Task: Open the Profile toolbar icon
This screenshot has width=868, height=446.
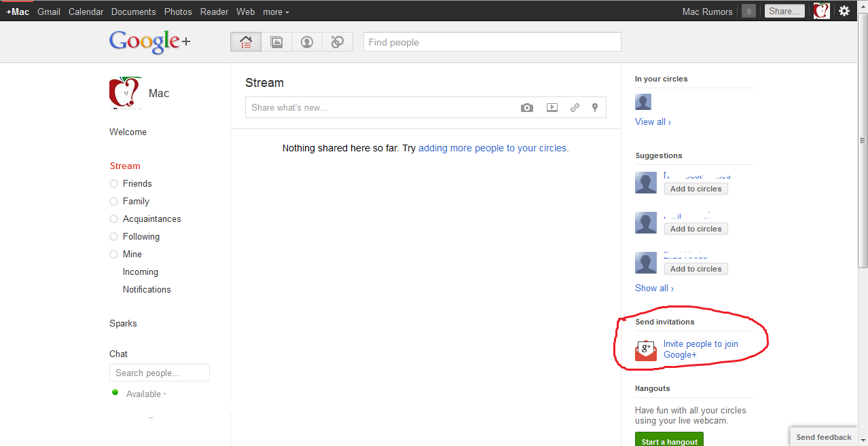Action: click(307, 42)
